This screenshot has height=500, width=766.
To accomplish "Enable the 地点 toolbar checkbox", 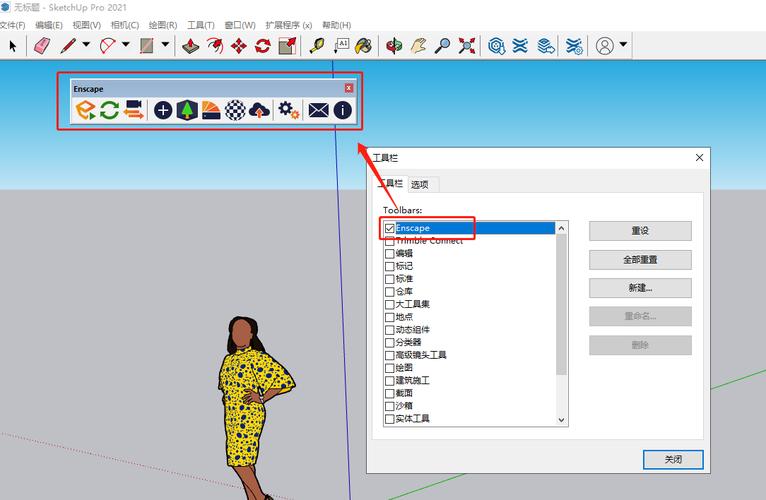I will tap(389, 317).
